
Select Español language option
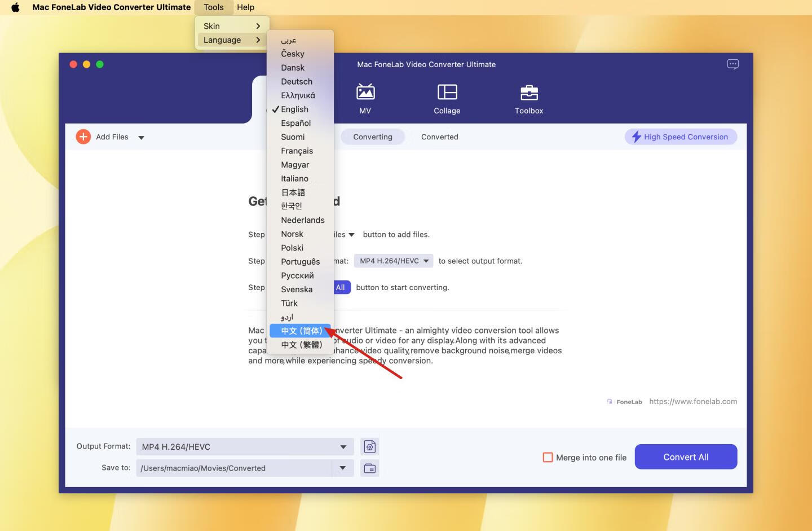[x=300, y=123]
